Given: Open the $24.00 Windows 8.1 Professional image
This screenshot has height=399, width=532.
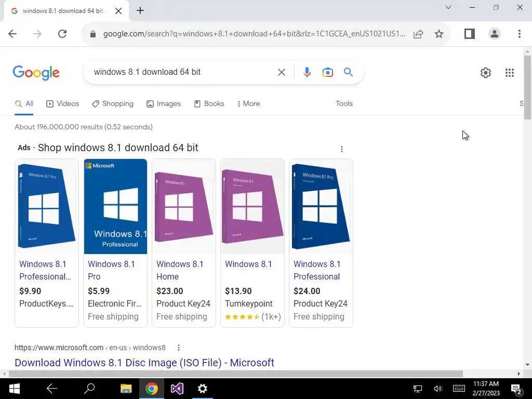Looking at the screenshot, I should coord(321,206).
